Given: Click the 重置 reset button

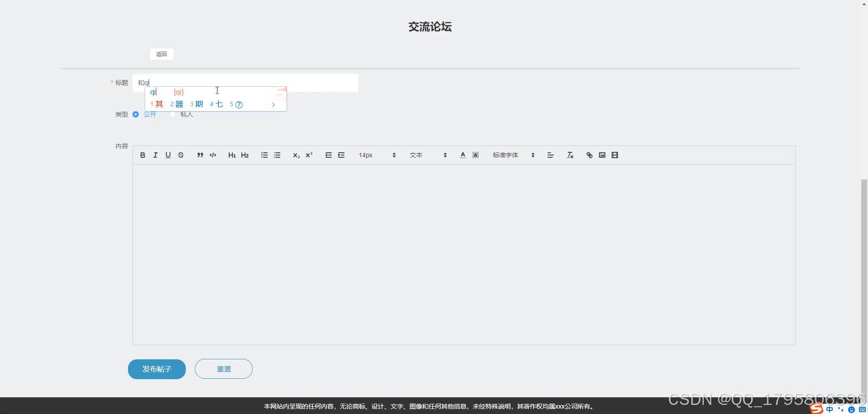Looking at the screenshot, I should coord(224,369).
